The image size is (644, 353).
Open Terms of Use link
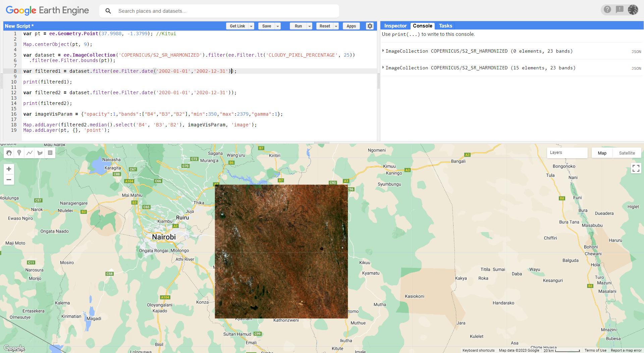click(595, 350)
